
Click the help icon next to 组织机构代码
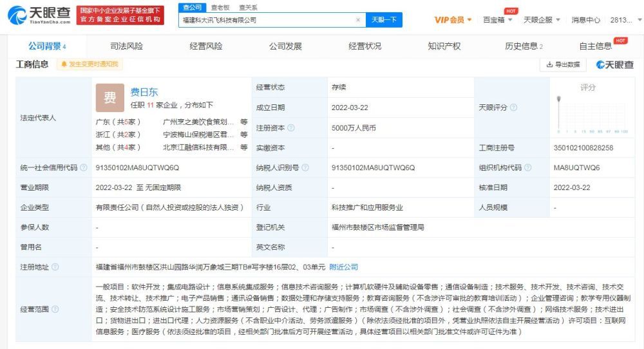pos(528,167)
